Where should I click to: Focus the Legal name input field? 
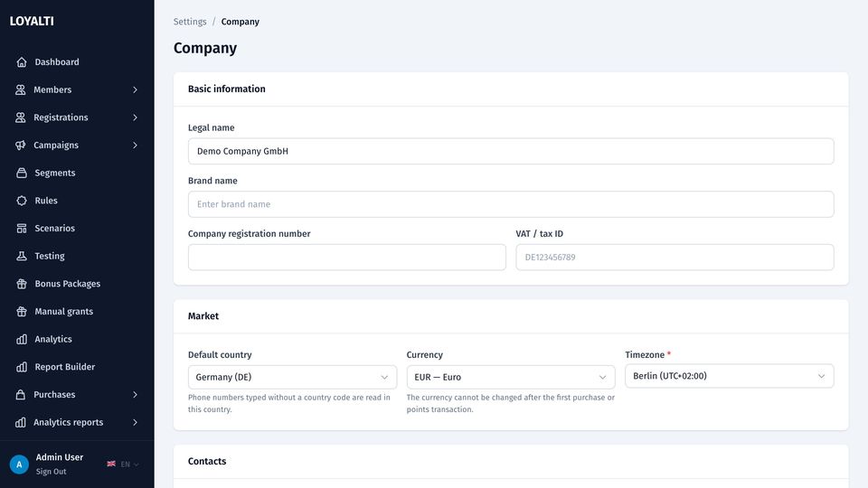tap(511, 151)
